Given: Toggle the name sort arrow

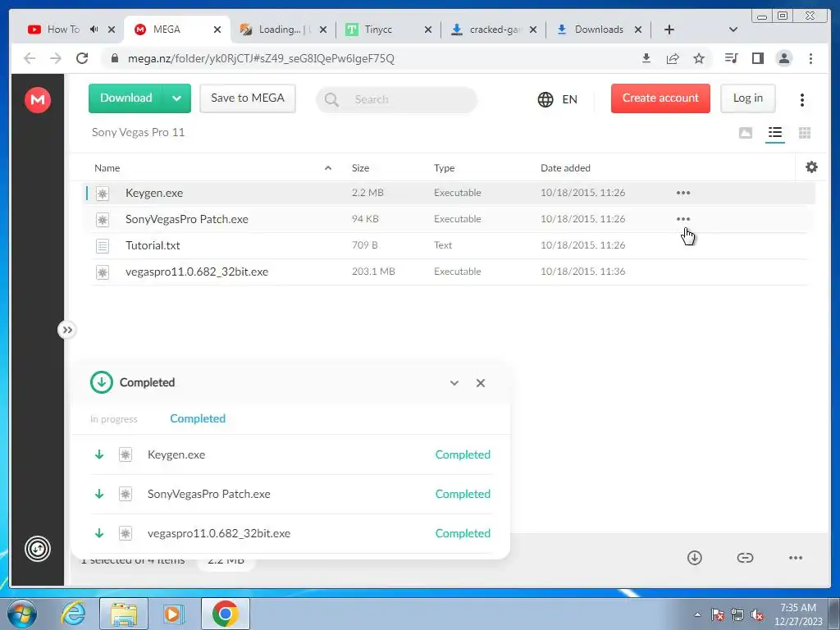Looking at the screenshot, I should (328, 168).
